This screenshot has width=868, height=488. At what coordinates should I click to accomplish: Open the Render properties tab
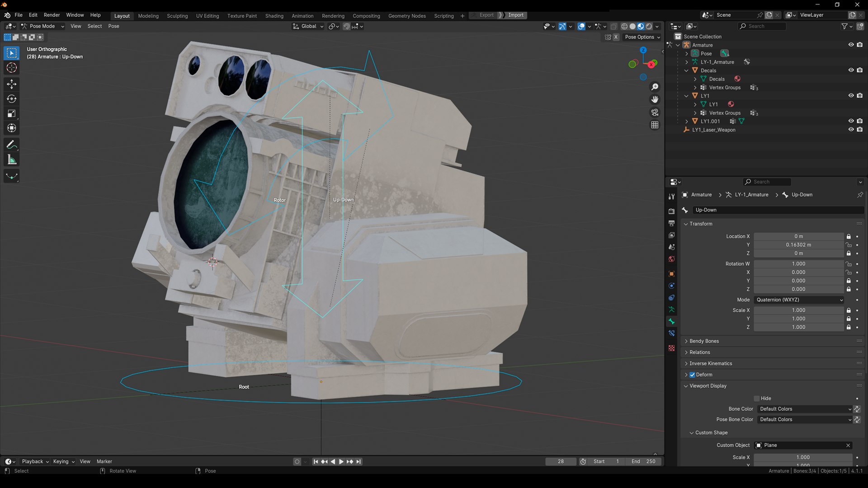[672, 211]
